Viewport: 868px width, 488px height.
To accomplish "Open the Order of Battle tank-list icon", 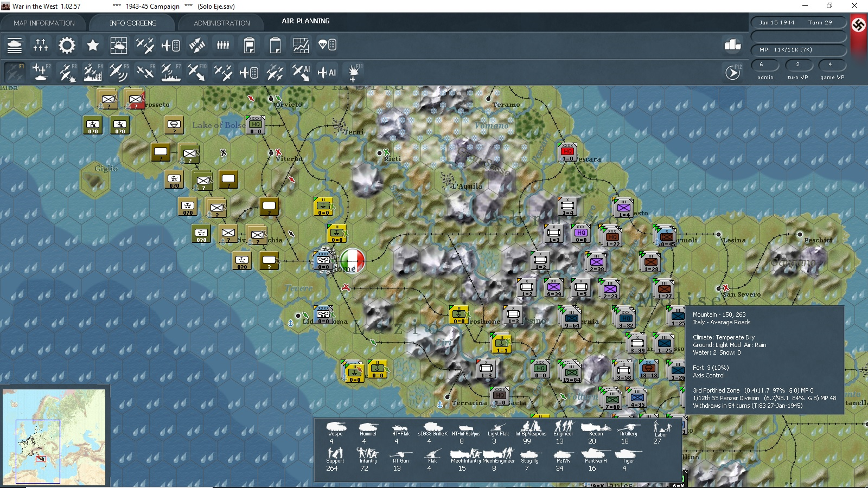I will pos(15,45).
